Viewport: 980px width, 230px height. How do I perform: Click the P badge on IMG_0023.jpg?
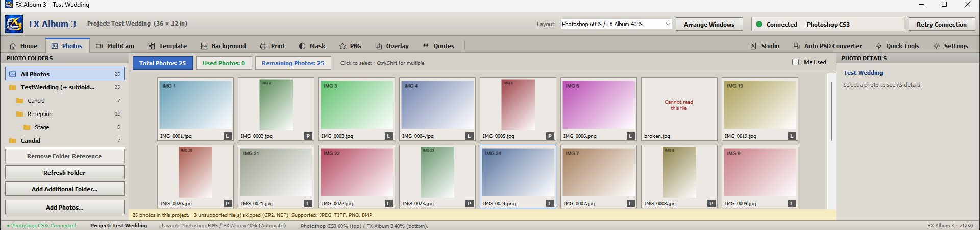tap(470, 203)
